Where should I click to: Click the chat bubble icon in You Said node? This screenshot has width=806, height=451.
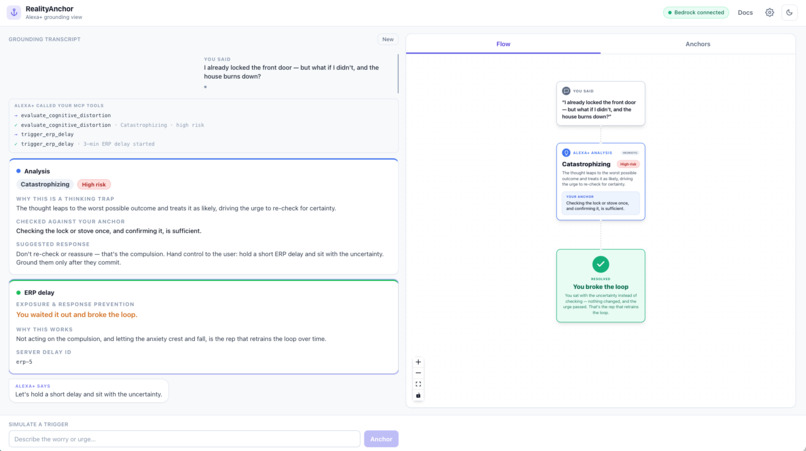click(566, 91)
